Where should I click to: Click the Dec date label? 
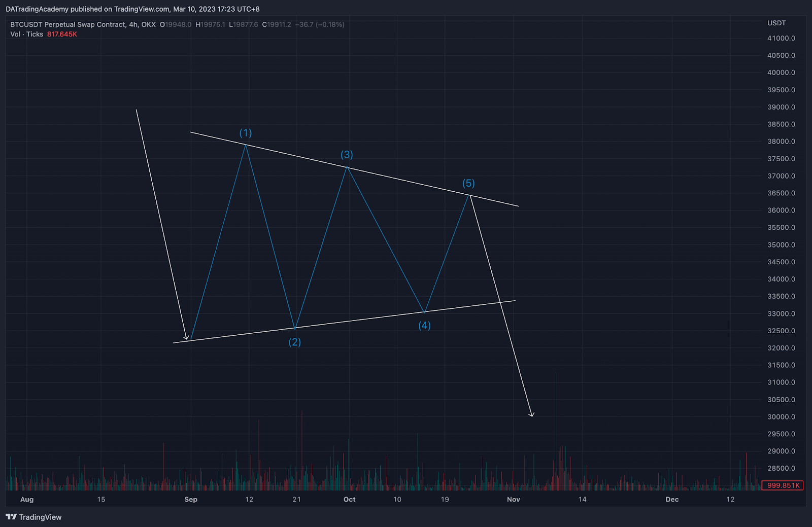tap(672, 500)
